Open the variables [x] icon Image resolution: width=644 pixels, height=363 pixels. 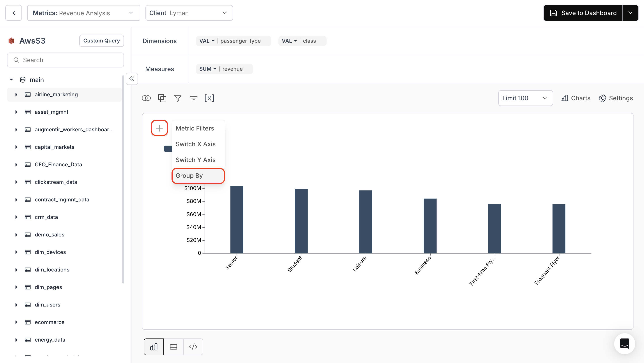[209, 98]
